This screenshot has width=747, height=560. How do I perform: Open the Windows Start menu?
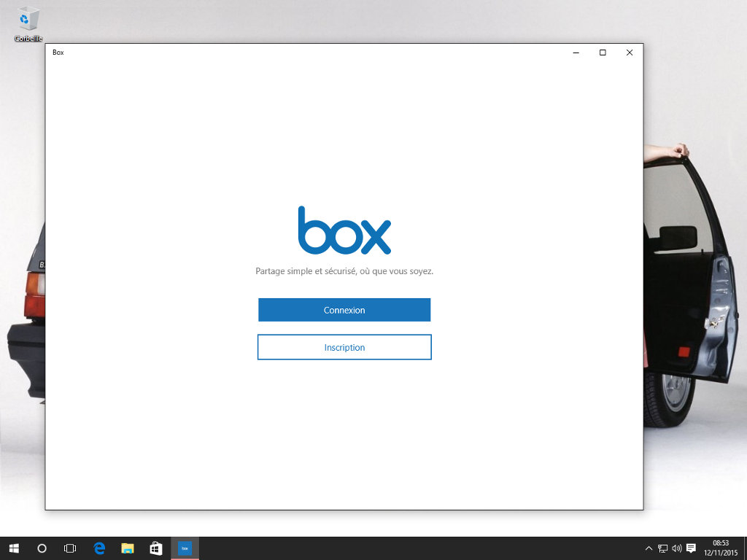tap(14, 548)
